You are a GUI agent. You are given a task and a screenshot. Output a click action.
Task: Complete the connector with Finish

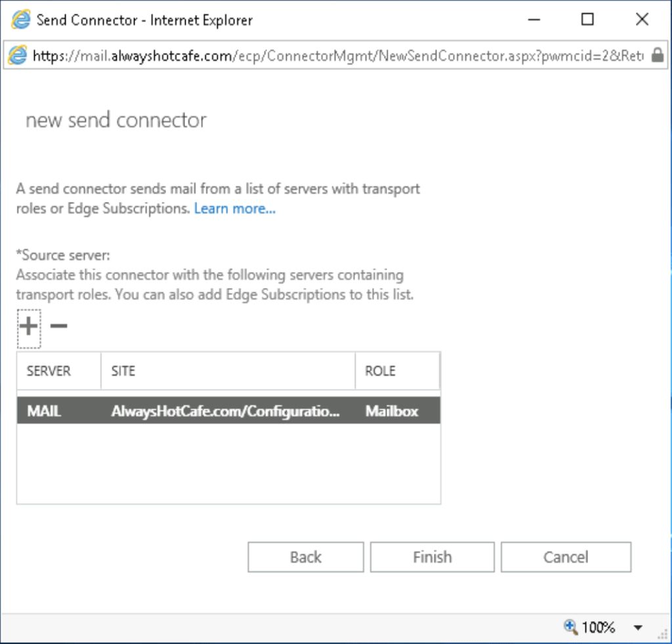pos(432,557)
